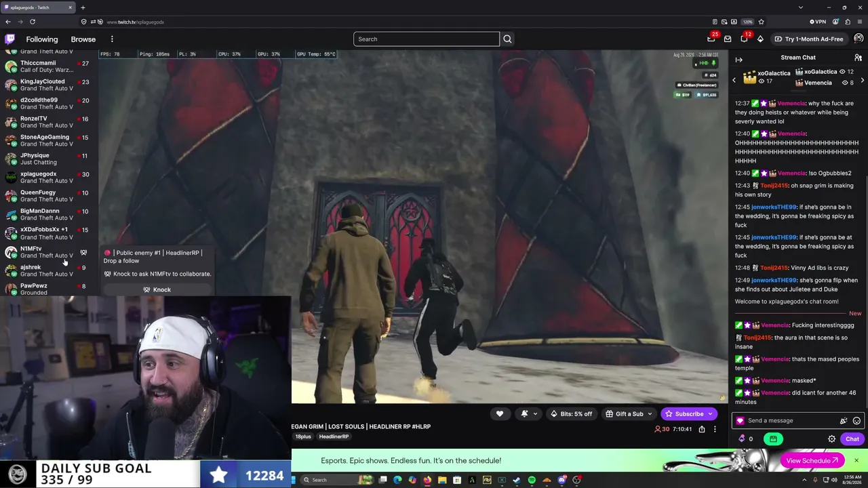Click Vemencia username in chat at 12:37
Image resolution: width=868 pixels, height=488 pixels.
(791, 104)
